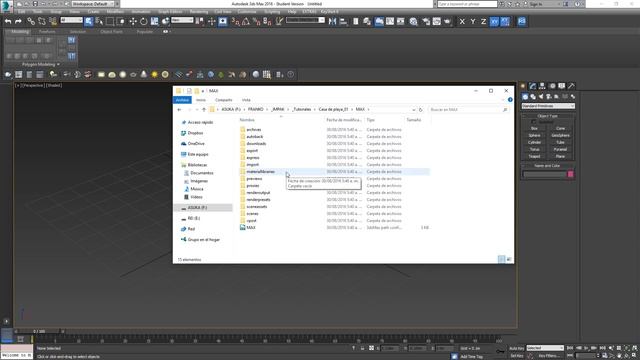The width and height of the screenshot is (640, 360).
Task: Click the Plane primitive button
Action: point(560,156)
